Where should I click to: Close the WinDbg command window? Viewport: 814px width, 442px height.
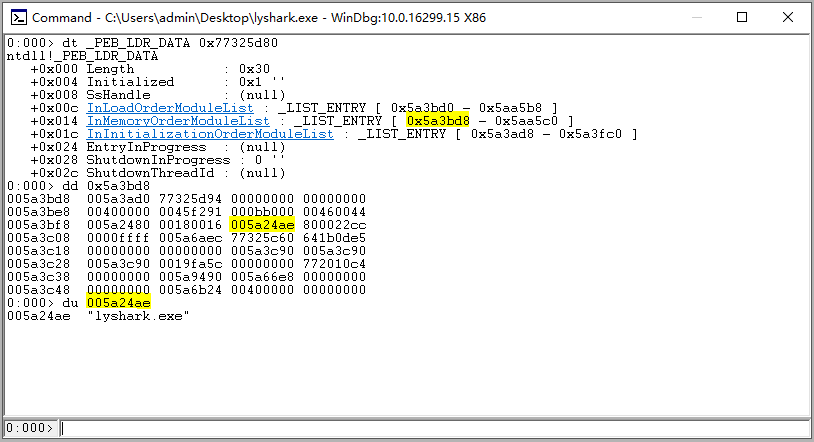(x=788, y=18)
